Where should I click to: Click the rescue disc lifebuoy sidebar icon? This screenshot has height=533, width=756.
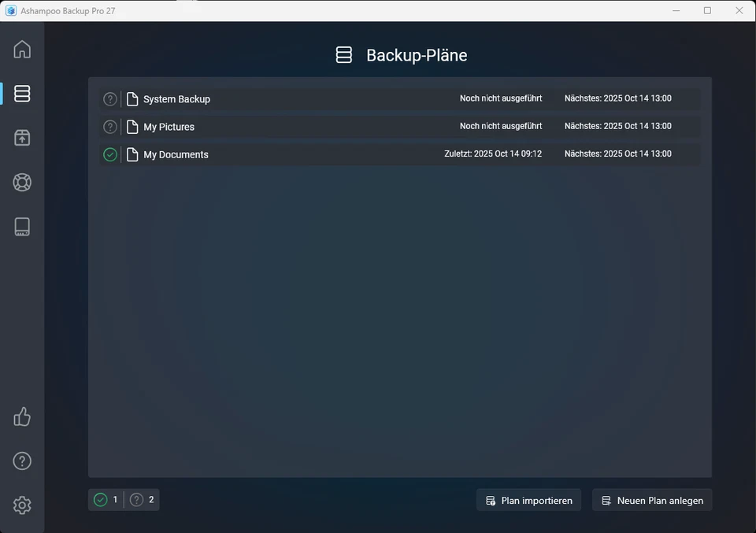[21, 182]
